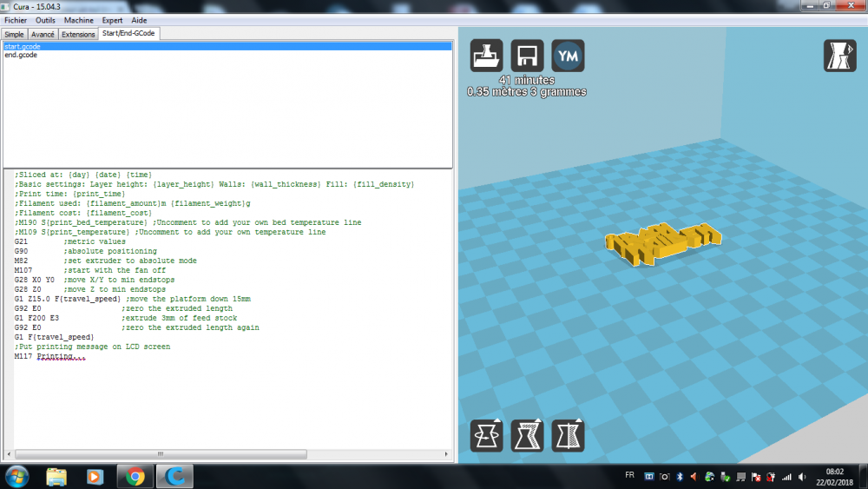Click the horizontal scrollbar thumb in gcode editor
This screenshot has height=489, width=868.
pos(161,454)
